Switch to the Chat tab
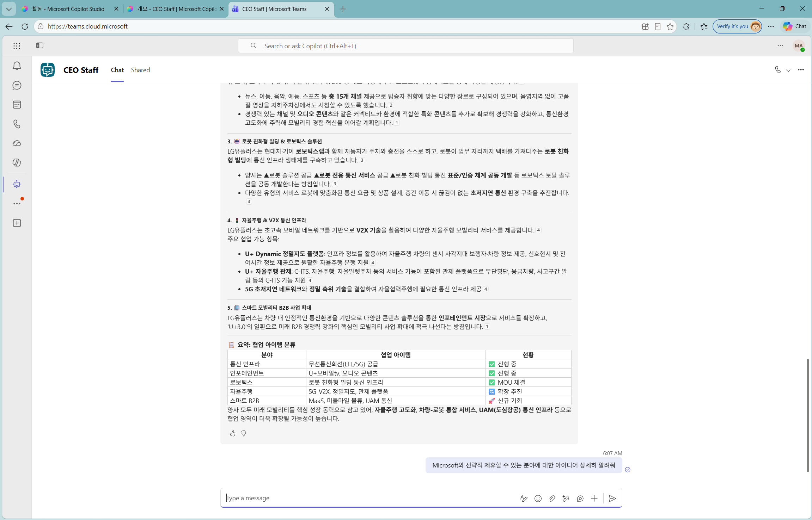This screenshot has width=812, height=520. tap(117, 70)
